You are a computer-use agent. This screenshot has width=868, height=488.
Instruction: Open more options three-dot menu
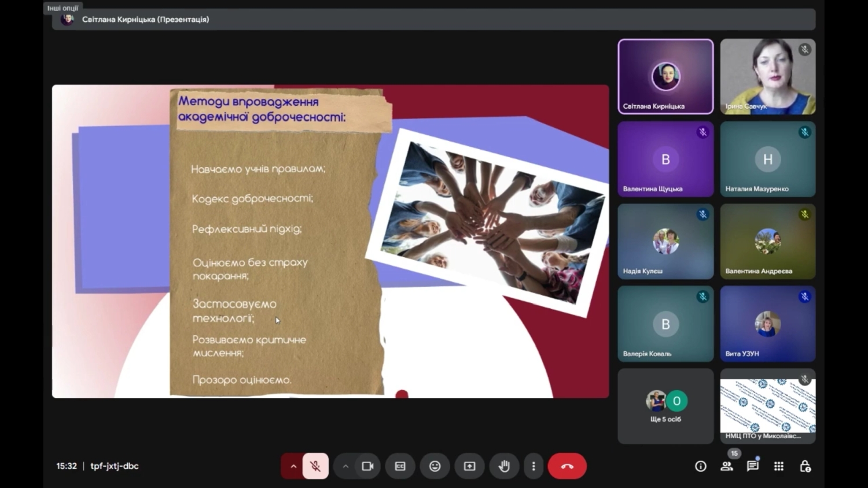(x=534, y=466)
